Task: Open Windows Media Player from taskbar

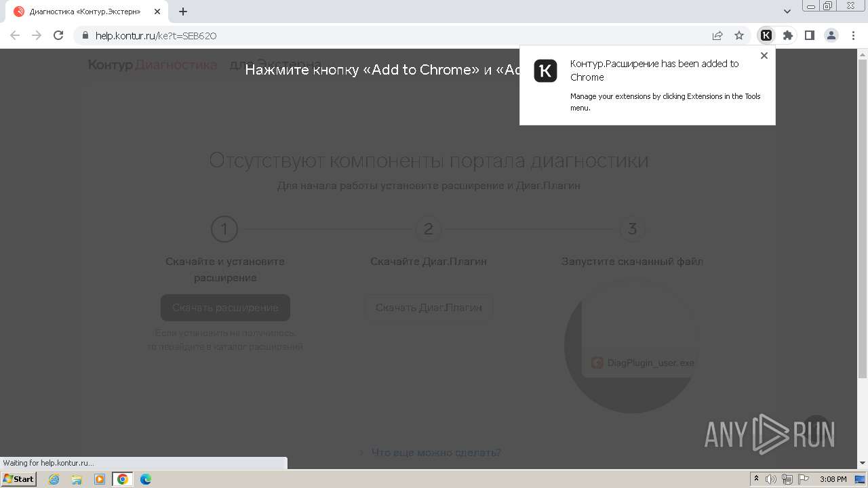Action: (x=100, y=479)
